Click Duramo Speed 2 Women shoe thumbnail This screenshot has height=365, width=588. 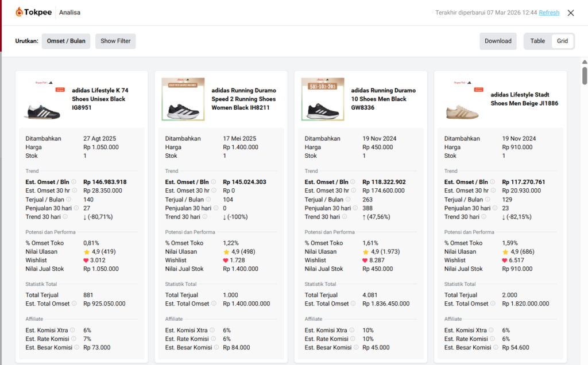pyautogui.click(x=183, y=99)
